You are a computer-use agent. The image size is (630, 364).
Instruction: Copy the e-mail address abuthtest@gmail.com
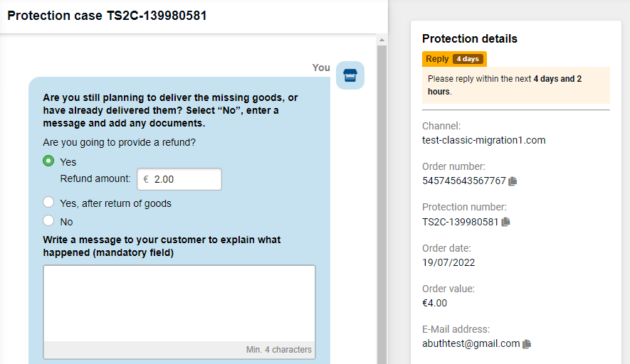point(527,344)
